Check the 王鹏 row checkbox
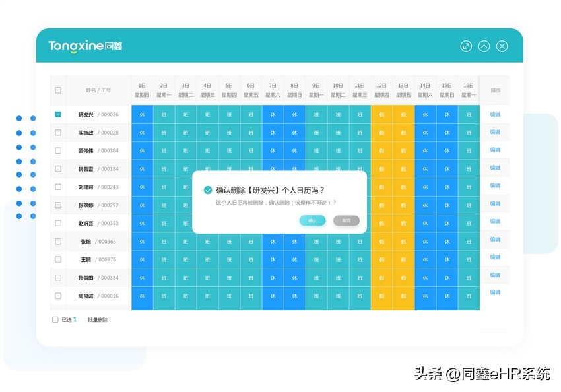The height and width of the screenshot is (392, 561). tap(57, 259)
